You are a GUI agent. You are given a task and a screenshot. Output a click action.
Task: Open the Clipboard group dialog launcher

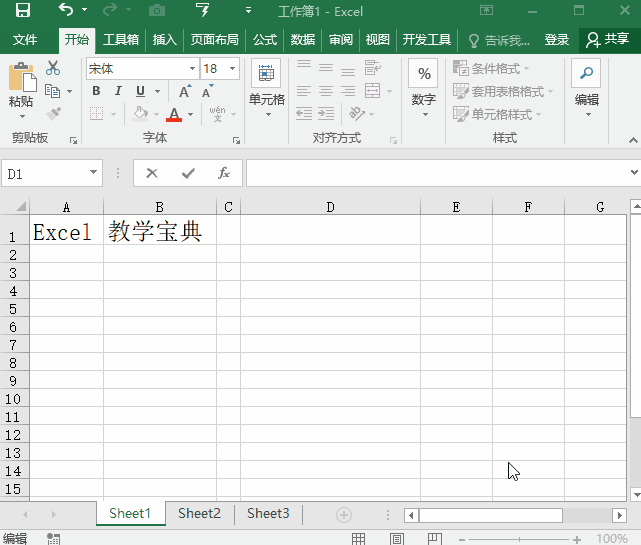pyautogui.click(x=73, y=140)
